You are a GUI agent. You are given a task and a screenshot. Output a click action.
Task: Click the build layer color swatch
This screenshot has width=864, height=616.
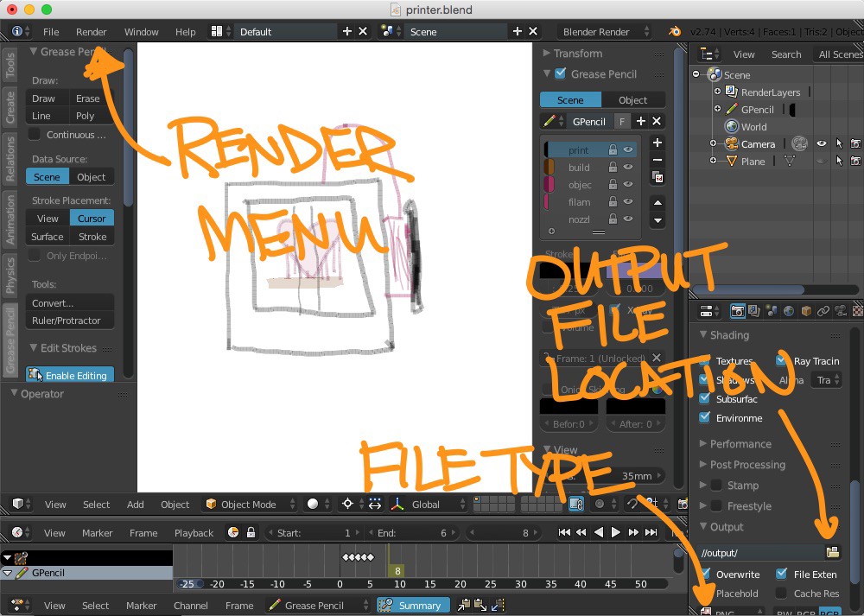[x=550, y=167]
